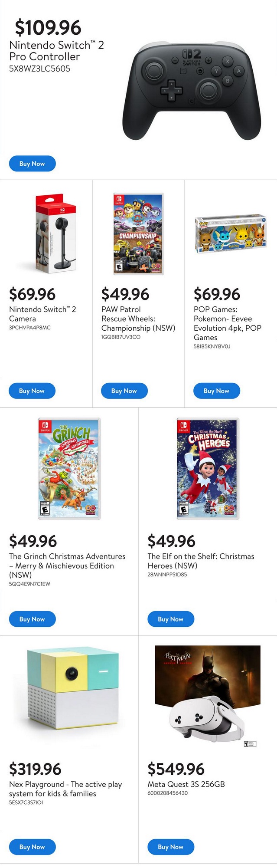This screenshot has height=868, width=277.
Task: Buy The Elf on the Shelf game
Action: click(x=170, y=619)
